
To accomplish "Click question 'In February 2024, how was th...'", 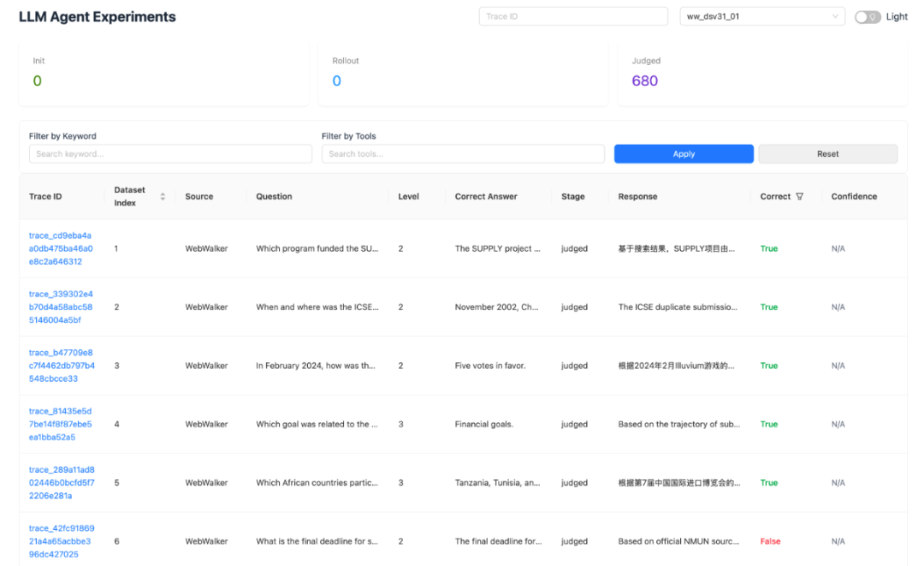I will click(315, 366).
